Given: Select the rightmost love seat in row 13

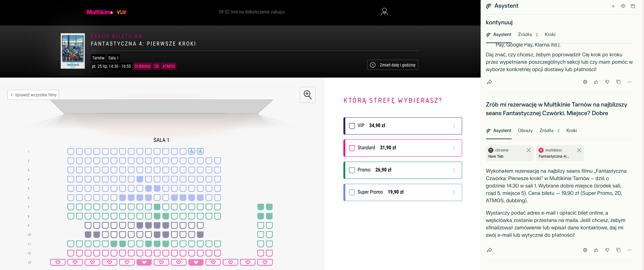Looking at the screenshot, I should [265, 262].
